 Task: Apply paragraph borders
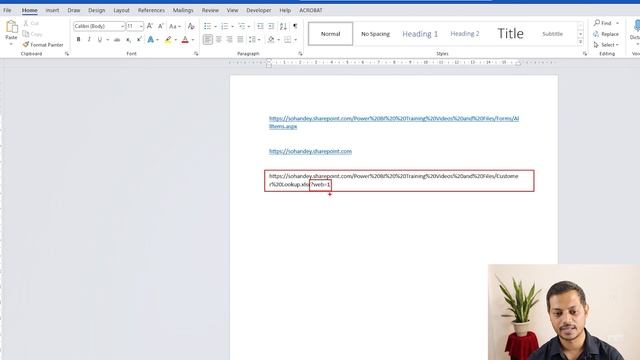[x=288, y=40]
